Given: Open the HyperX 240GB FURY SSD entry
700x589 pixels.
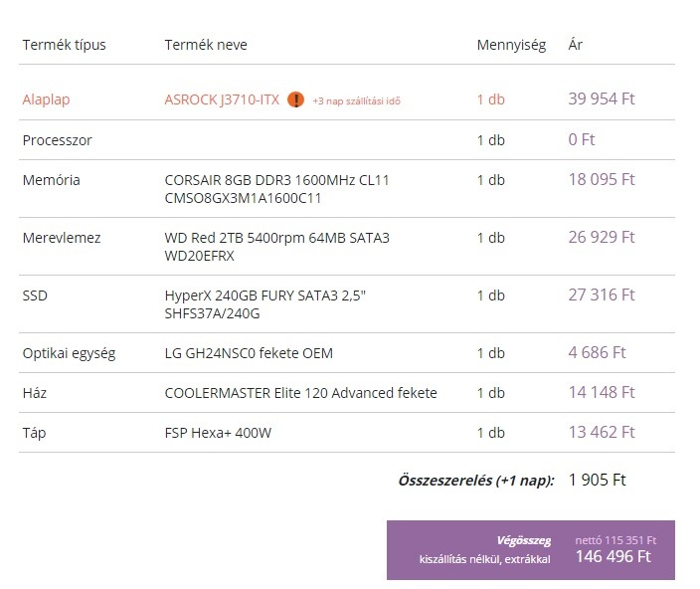Looking at the screenshot, I should coord(265,304).
